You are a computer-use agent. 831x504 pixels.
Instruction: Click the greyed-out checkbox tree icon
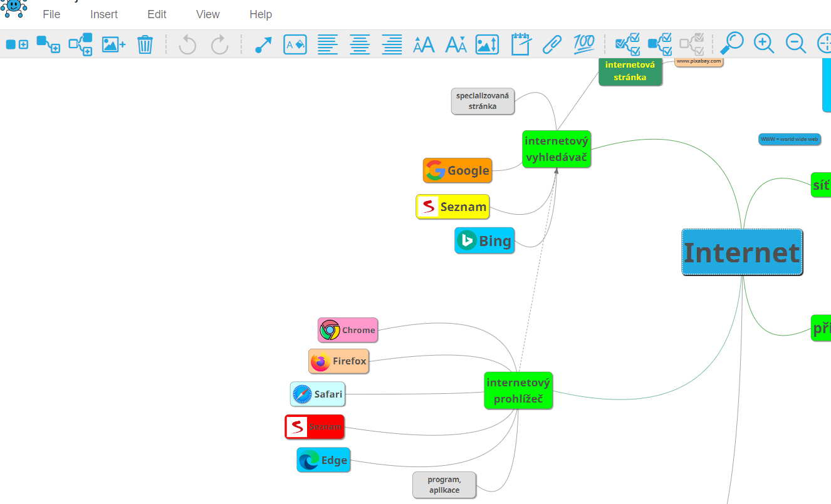coord(692,44)
